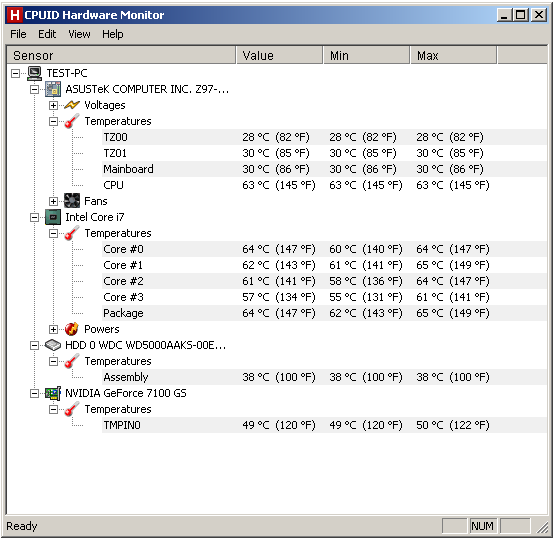557x544 pixels.
Task: Click the Fans fan icon
Action: click(x=72, y=201)
